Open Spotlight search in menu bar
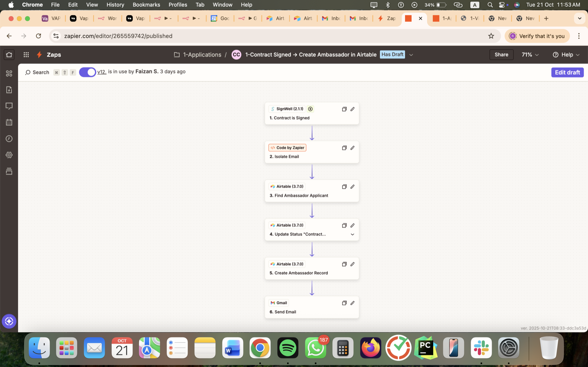Screen dimensions: 588x367 (x=490, y=5)
